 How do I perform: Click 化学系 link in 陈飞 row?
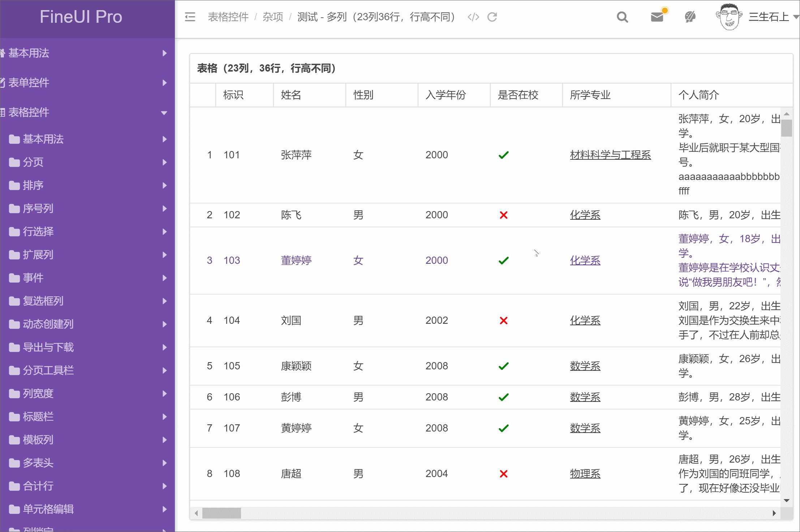point(585,215)
